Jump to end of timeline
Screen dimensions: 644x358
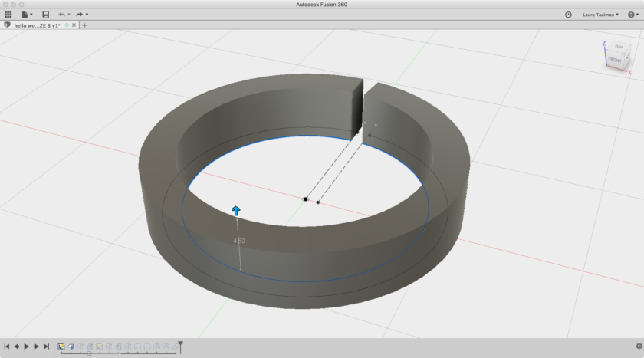pyautogui.click(x=47, y=347)
